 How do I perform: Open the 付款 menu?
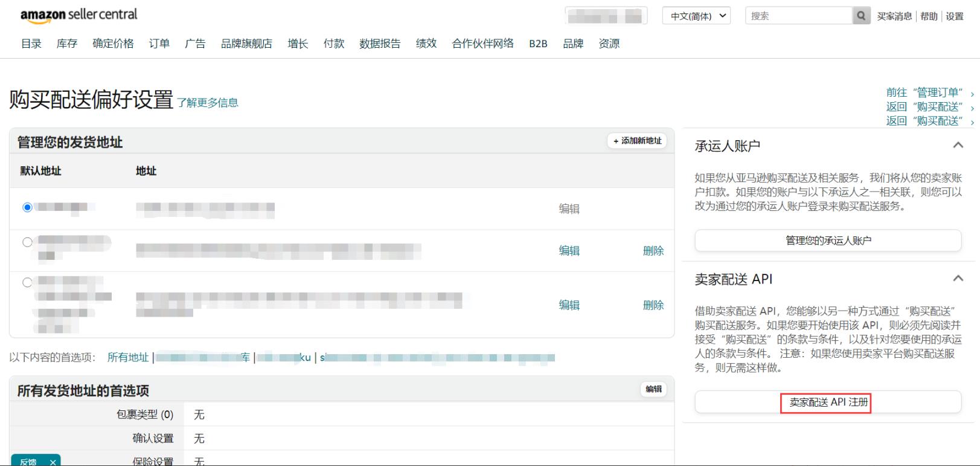(x=334, y=44)
